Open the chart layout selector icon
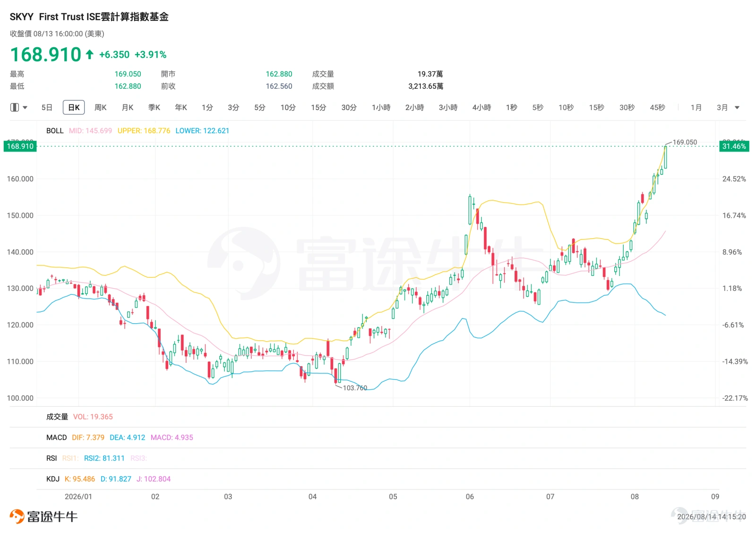 tap(15, 108)
